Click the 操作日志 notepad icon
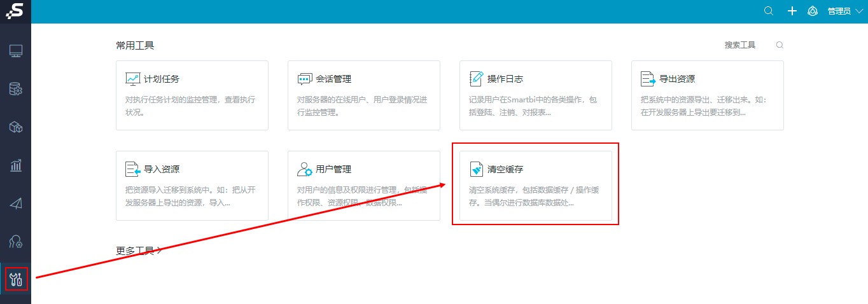Image resolution: width=868 pixels, height=304 pixels. pyautogui.click(x=476, y=79)
